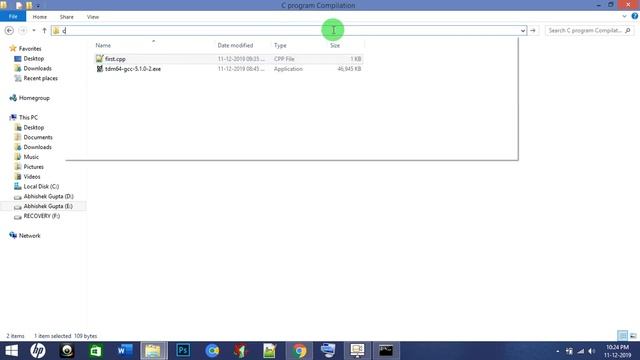Open Desktop under This PC

33,127
